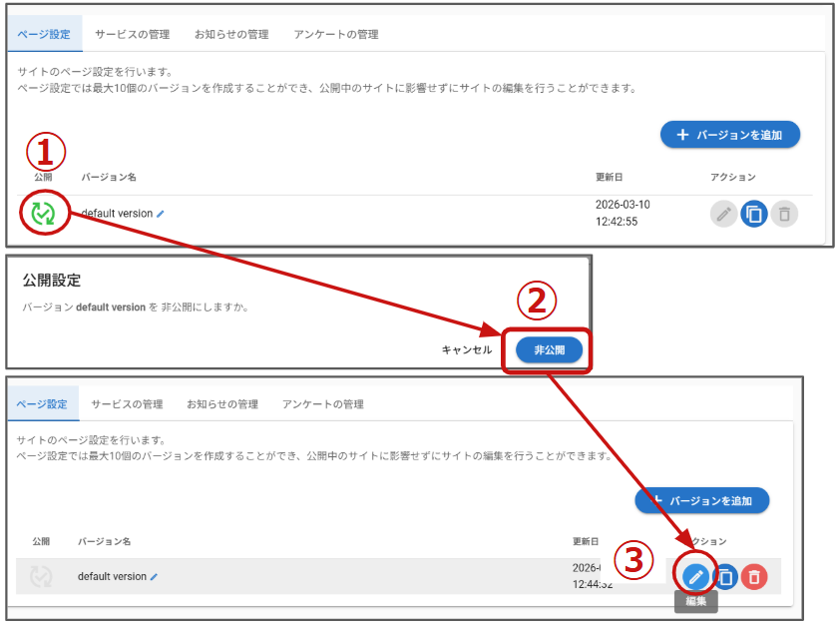Click rename pencil in the unpublished version row
This screenshot has height=628, width=840.
154,577
